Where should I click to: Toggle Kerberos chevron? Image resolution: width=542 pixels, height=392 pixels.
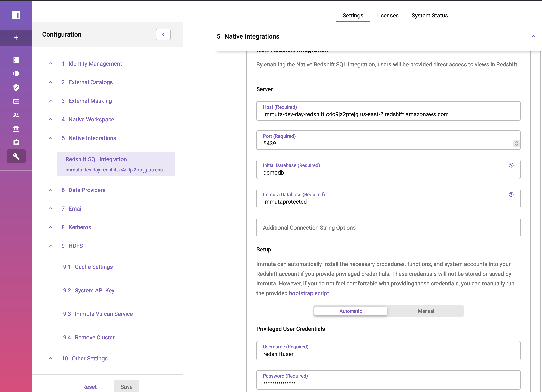51,227
